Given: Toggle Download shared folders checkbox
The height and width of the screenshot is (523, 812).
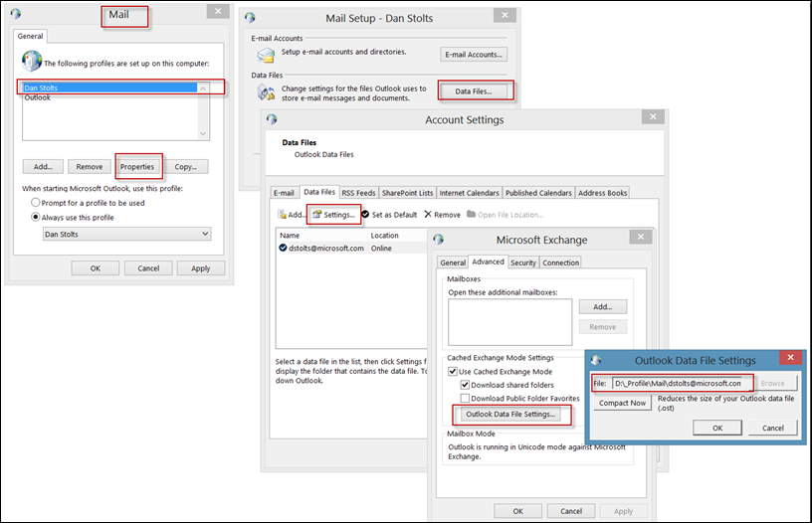Looking at the screenshot, I should (465, 385).
